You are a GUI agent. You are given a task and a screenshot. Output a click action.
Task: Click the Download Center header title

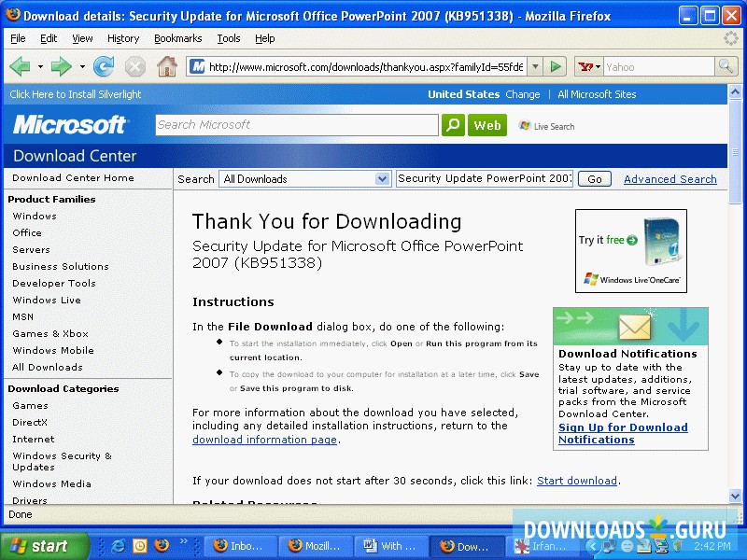coord(75,156)
